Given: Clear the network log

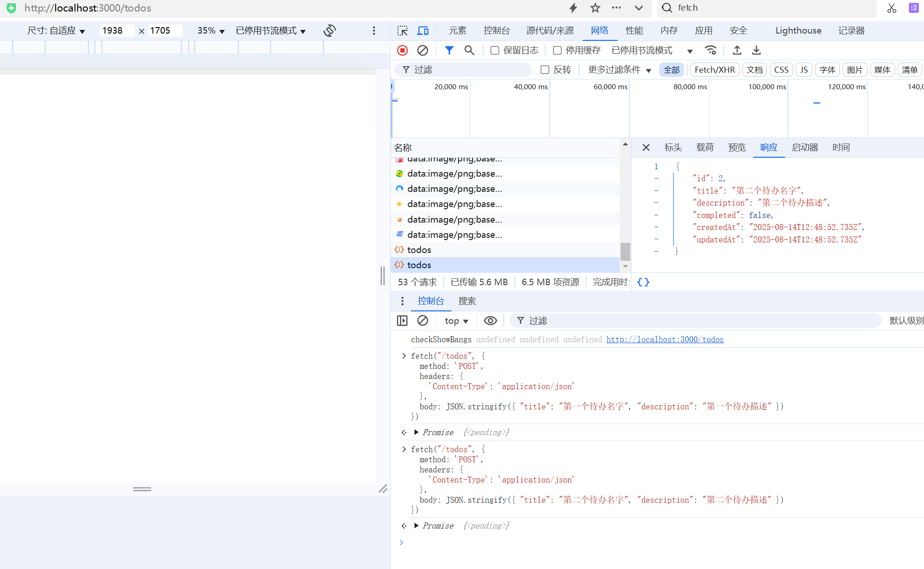Looking at the screenshot, I should pyautogui.click(x=422, y=51).
